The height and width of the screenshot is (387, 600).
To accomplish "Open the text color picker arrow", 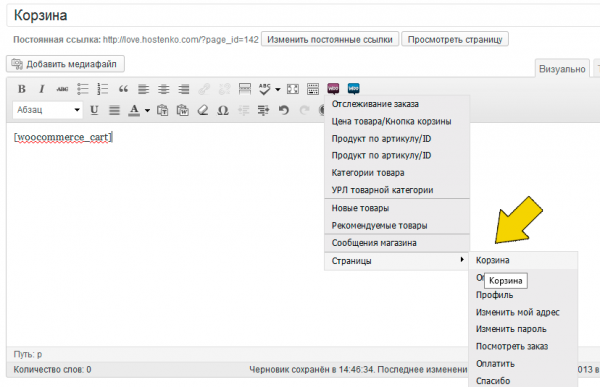I will (147, 111).
